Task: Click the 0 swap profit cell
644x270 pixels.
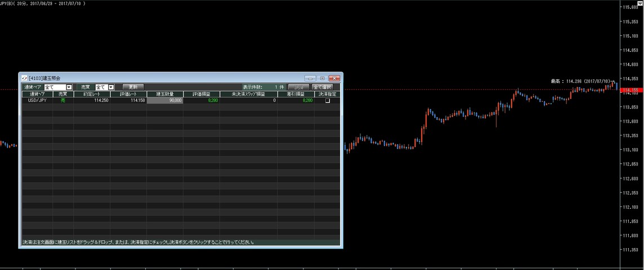Action: [248, 101]
